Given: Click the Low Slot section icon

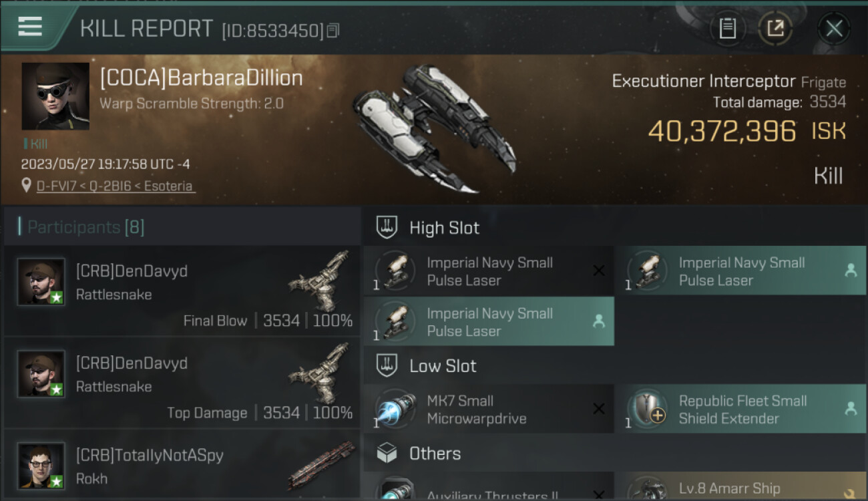Looking at the screenshot, I should 387,366.
